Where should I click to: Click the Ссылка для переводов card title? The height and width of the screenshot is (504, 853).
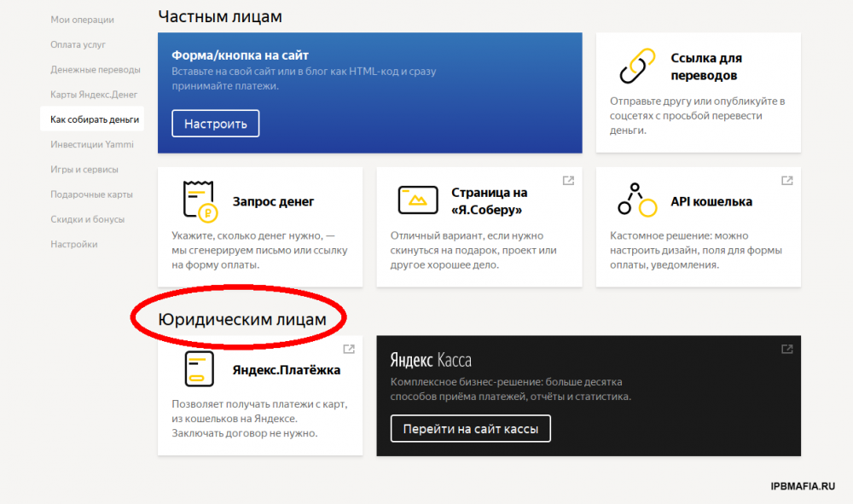coord(706,67)
